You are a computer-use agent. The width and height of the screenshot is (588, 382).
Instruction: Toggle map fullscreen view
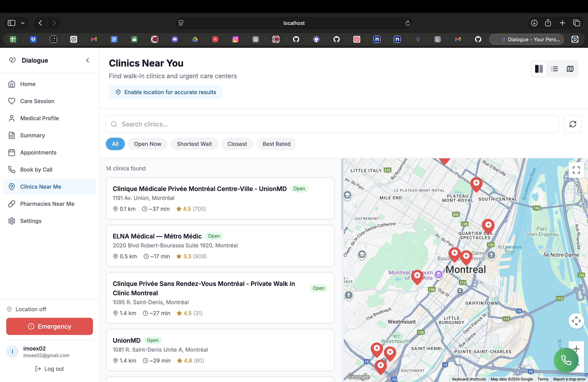click(x=576, y=170)
